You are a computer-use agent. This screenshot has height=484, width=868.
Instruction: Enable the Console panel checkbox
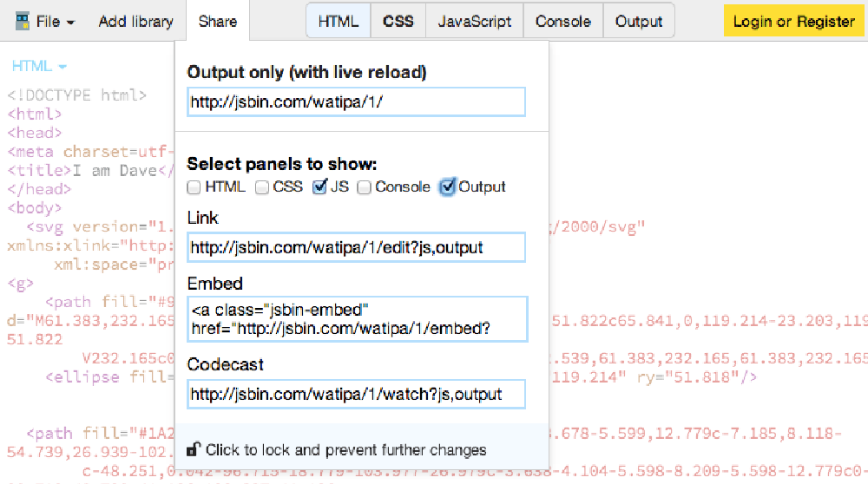pos(365,186)
